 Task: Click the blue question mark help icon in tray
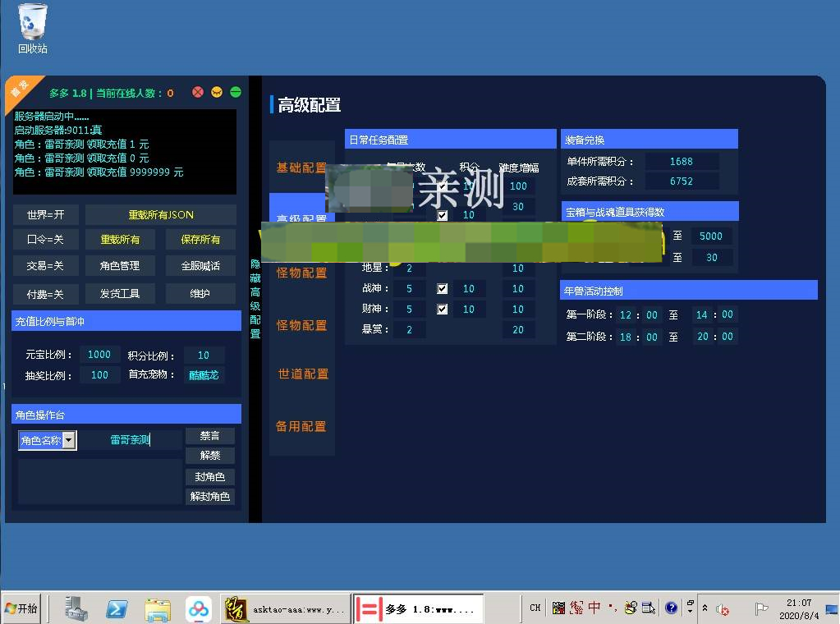point(672,608)
